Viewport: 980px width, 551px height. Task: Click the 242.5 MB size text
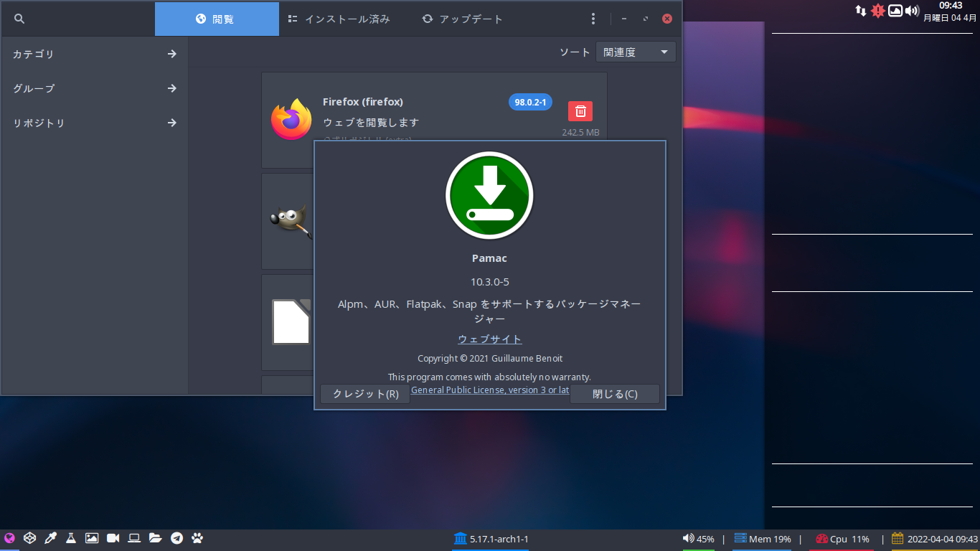coord(580,132)
